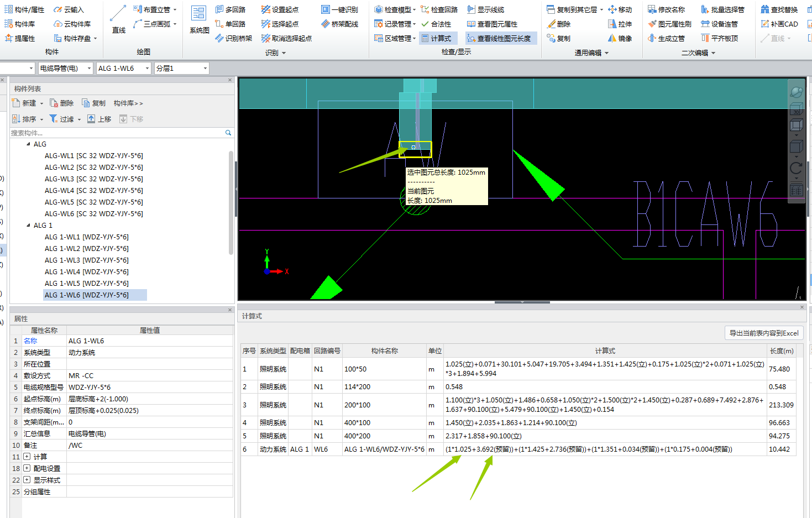Screen dimensions: 812x518
Task: Open the 电缆导管(电) combo box
Action: pos(66,68)
